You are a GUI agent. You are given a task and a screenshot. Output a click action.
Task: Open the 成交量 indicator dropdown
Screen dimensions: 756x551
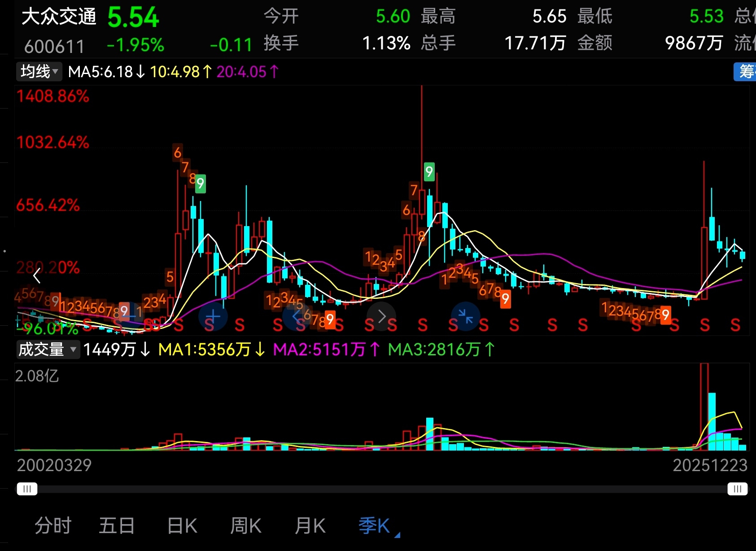(48, 349)
